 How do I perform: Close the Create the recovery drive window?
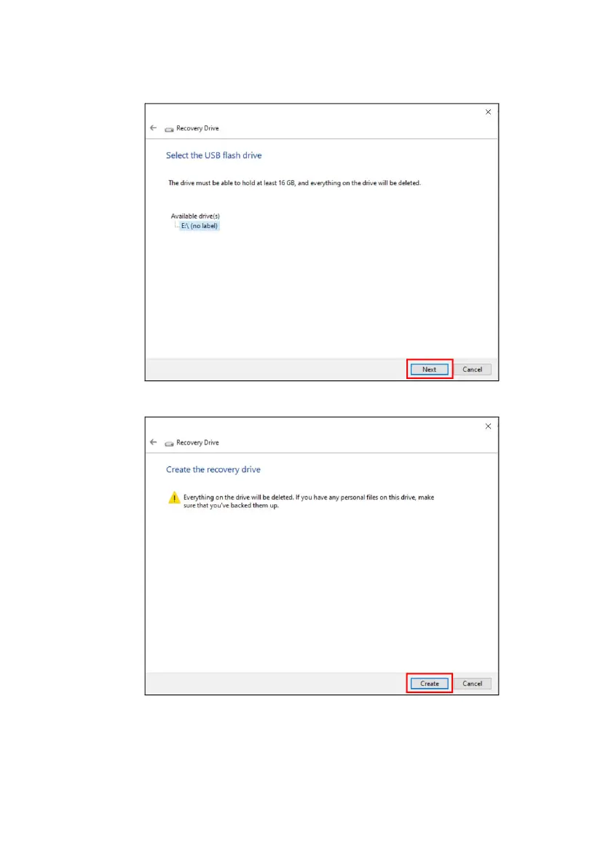tap(488, 426)
